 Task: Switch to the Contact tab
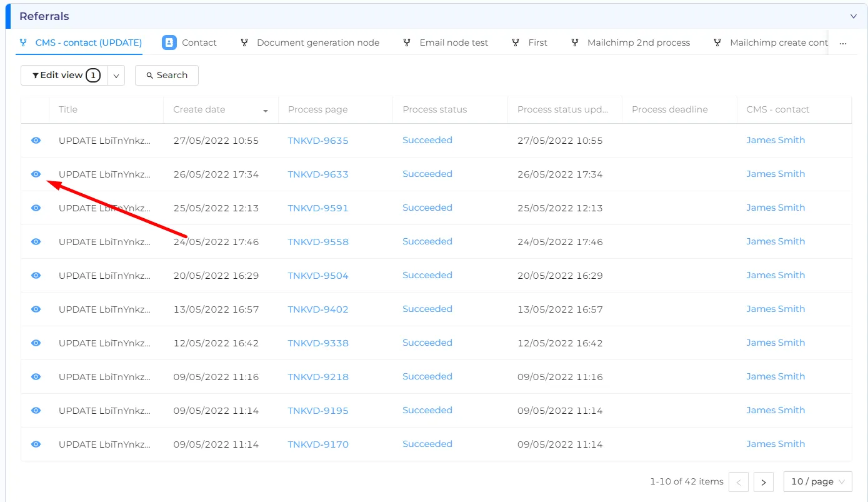click(x=189, y=43)
